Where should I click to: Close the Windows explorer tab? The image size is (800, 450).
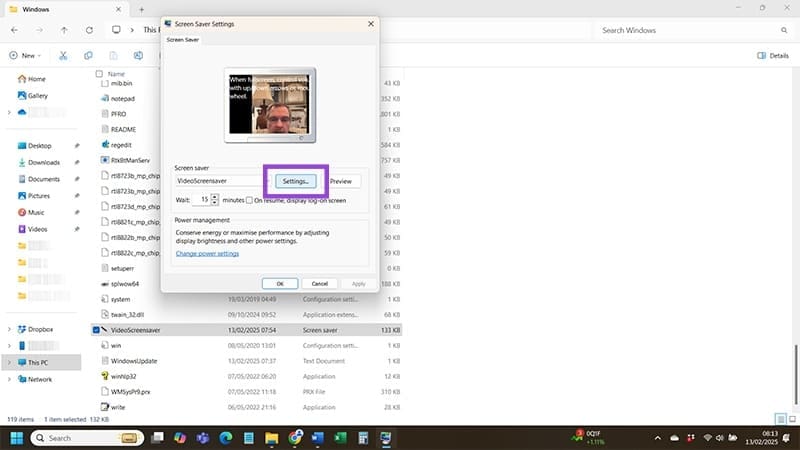point(118,9)
